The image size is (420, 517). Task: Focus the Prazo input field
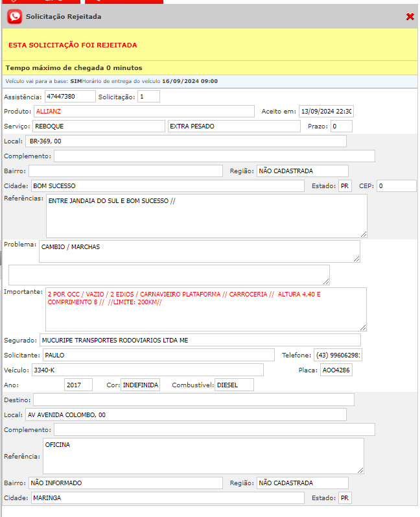[342, 126]
